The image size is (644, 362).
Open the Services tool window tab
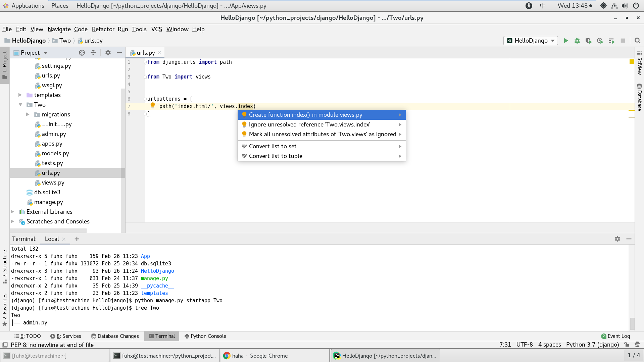pos(66,336)
